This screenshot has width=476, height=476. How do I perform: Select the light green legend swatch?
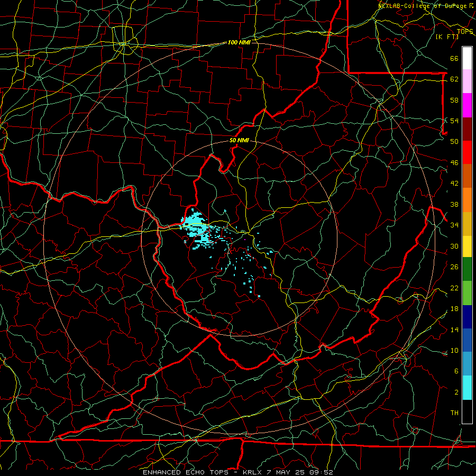point(467,293)
